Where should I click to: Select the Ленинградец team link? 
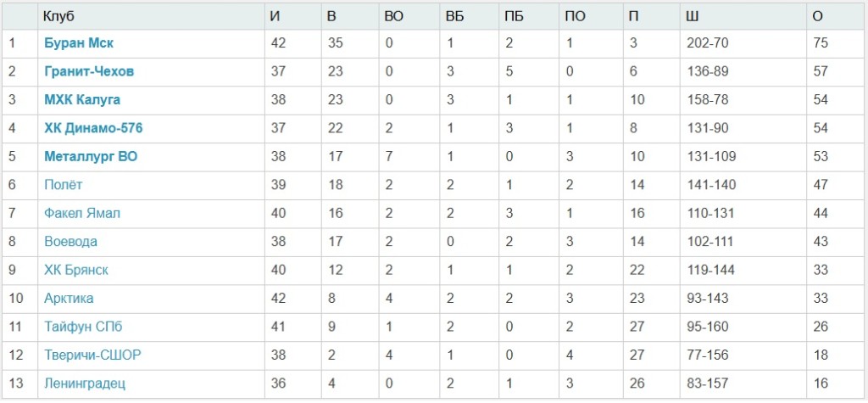85,383
